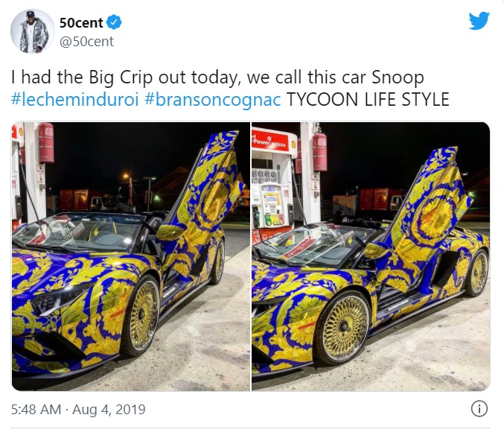Open the right Lamborghini photo
This screenshot has height=438, width=504.
pyautogui.click(x=371, y=256)
